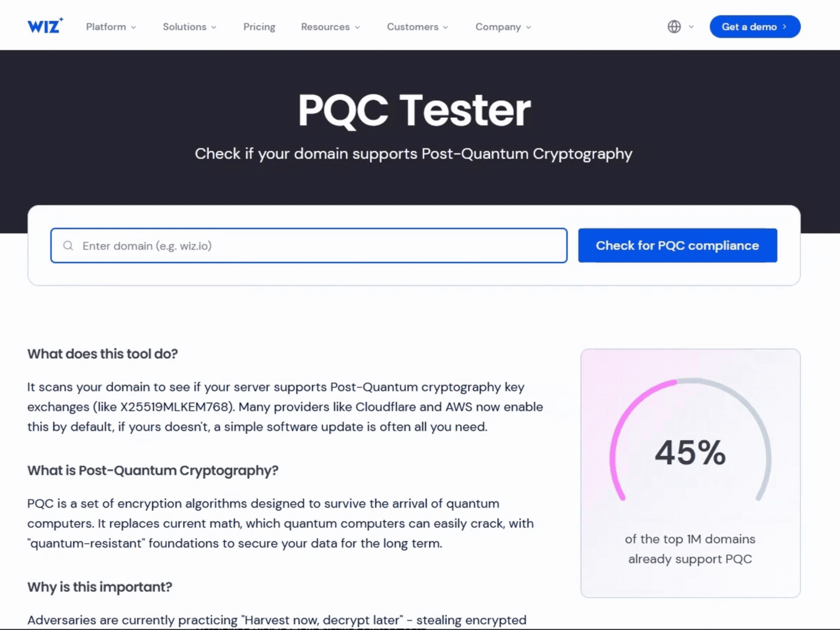Click the magnifying glass inside the domain field

point(68,246)
